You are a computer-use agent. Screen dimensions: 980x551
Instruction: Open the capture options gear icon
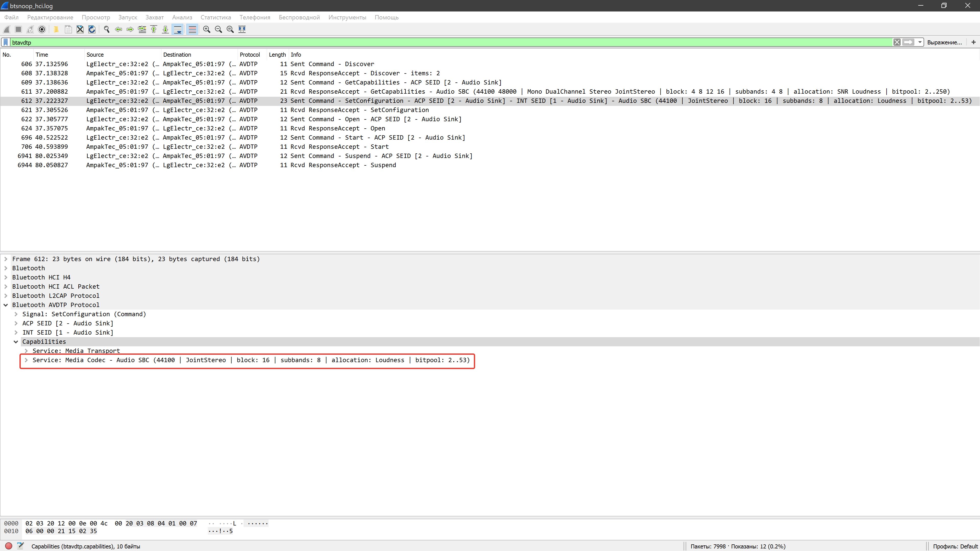(42, 29)
